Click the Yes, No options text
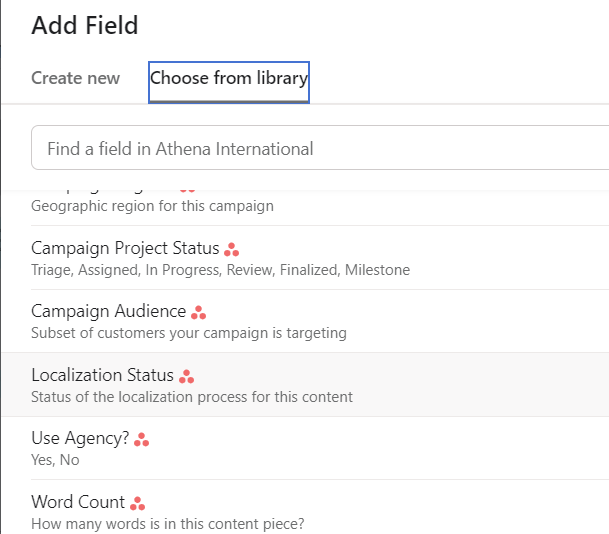Image resolution: width=609 pixels, height=534 pixels. 55,460
